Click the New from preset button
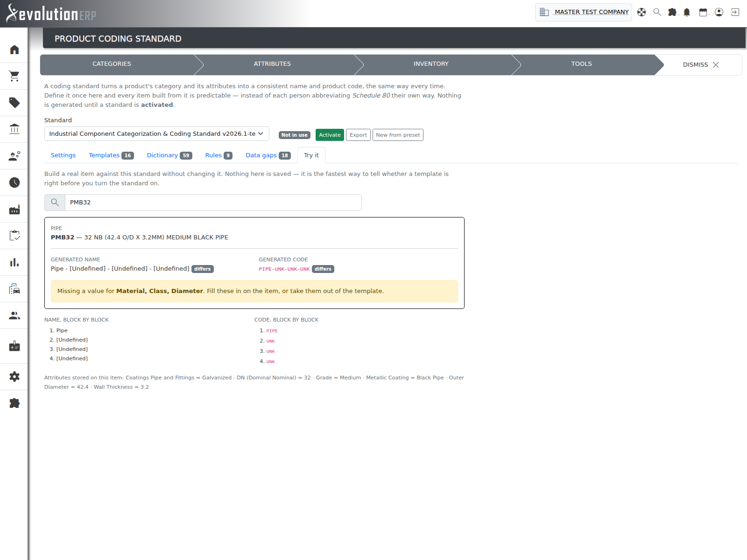The height and width of the screenshot is (560, 747). [398, 135]
